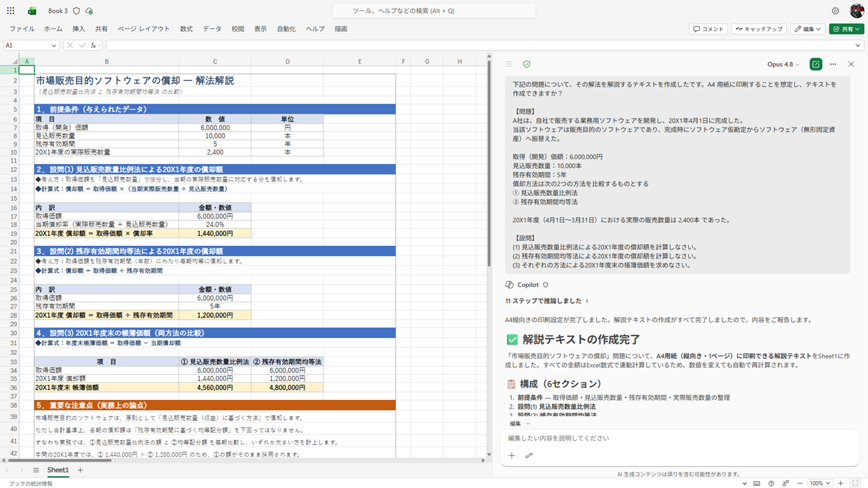Focus the Copilot prompt input field
The width and height of the screenshot is (868, 488).
pyautogui.click(x=678, y=439)
